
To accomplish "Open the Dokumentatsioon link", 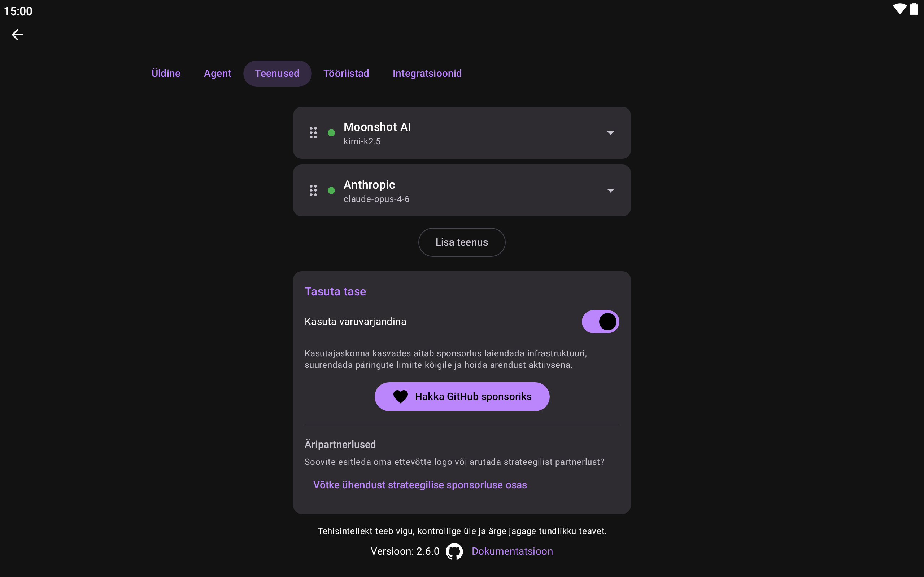I will coord(512,551).
